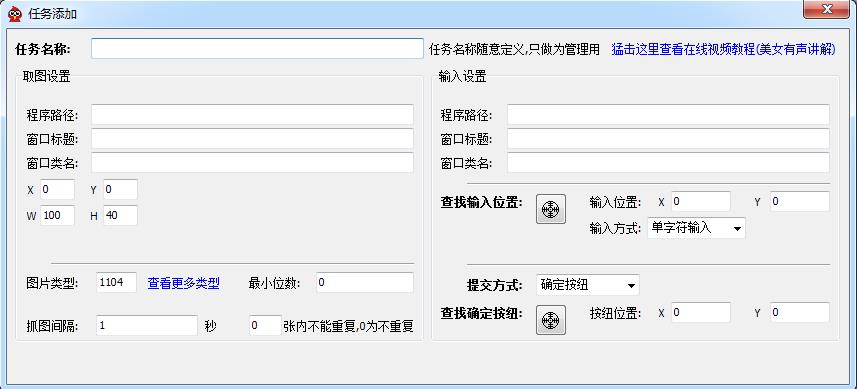Click the 最小位数 input field

tap(365, 282)
